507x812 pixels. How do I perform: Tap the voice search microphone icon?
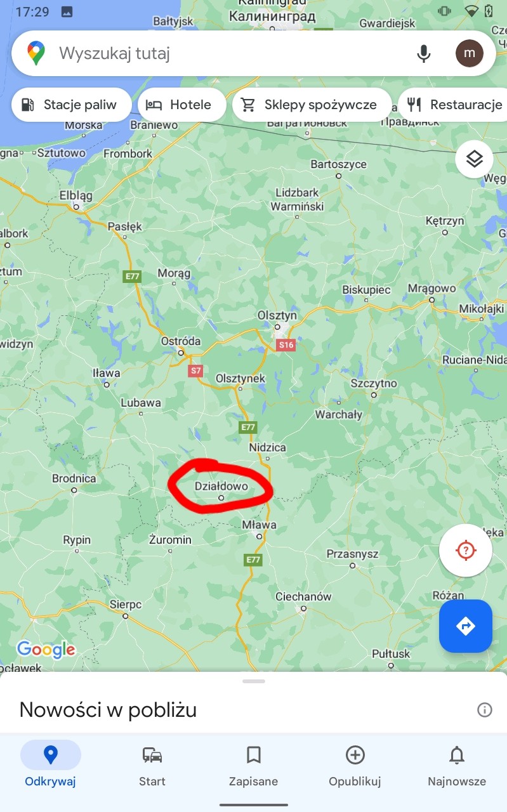(x=424, y=53)
